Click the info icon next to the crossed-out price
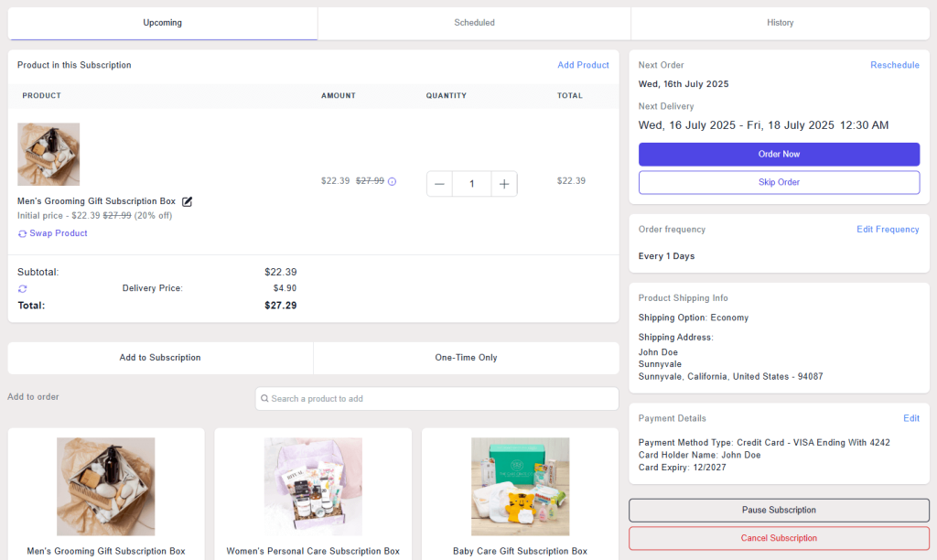Image resolution: width=937 pixels, height=560 pixels. [x=392, y=181]
